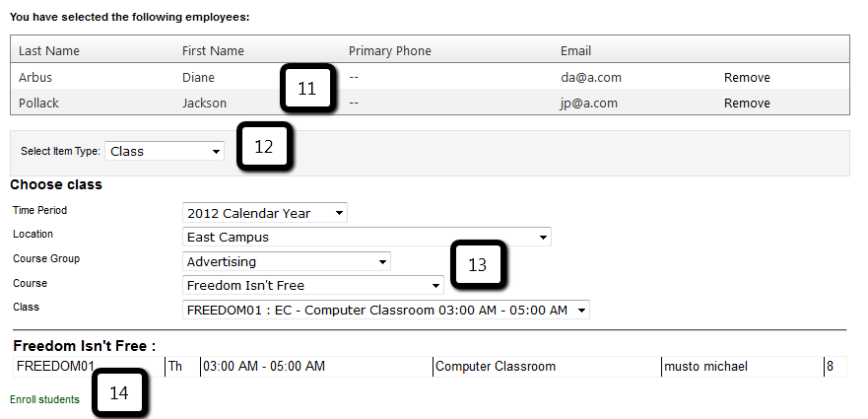Select the da@a.com email cell
The height and width of the screenshot is (419, 868).
pos(591,78)
